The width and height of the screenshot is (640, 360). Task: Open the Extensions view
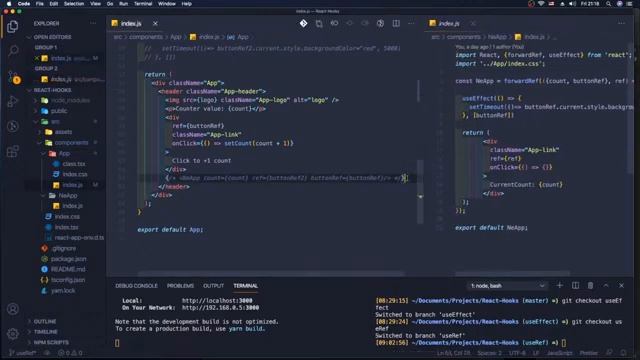(13, 151)
